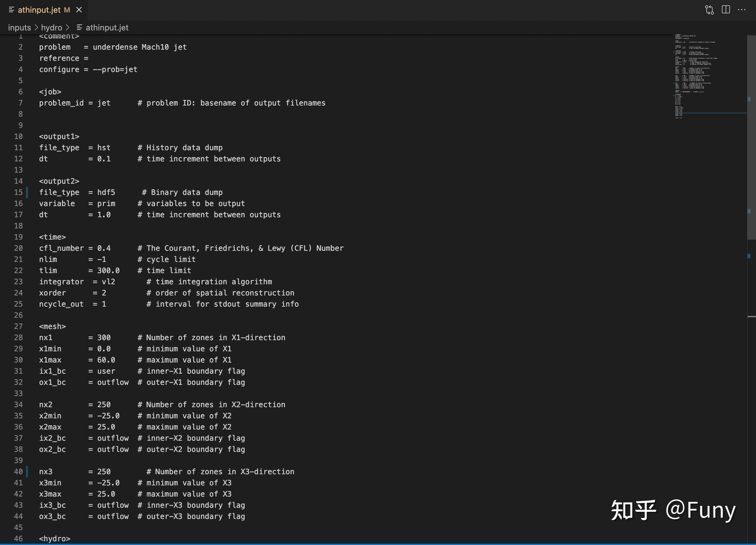Close the athinput.jet editor tab
Image resolution: width=756 pixels, height=545 pixels.
tap(79, 10)
